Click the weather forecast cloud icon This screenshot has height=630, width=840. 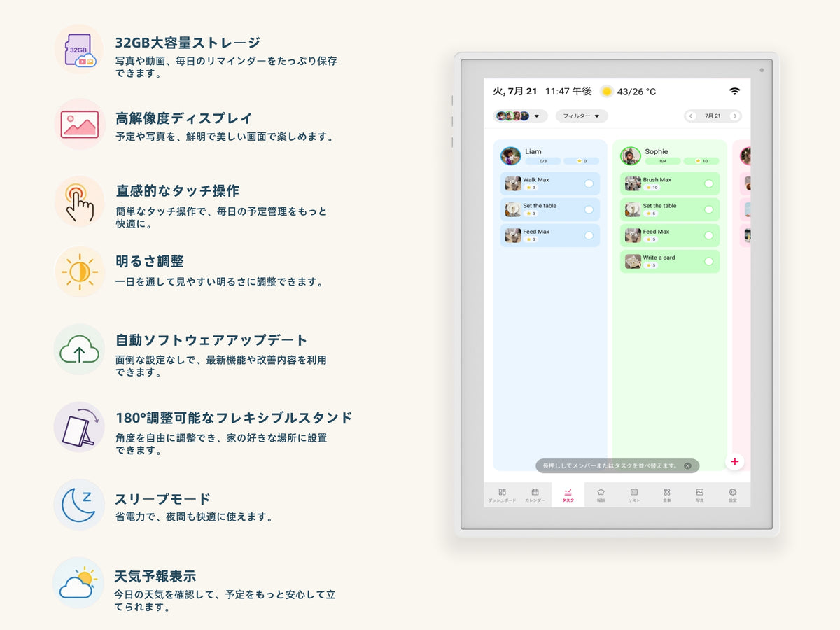tap(78, 582)
